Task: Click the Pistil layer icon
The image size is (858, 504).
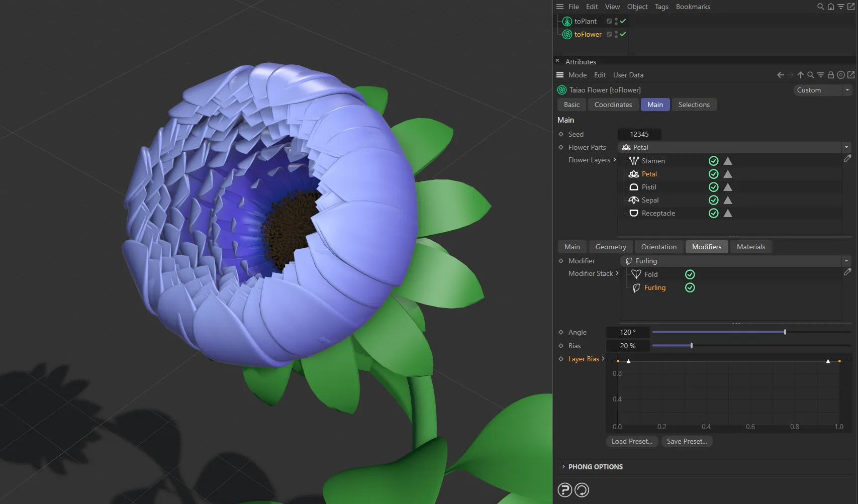Action: coord(633,187)
